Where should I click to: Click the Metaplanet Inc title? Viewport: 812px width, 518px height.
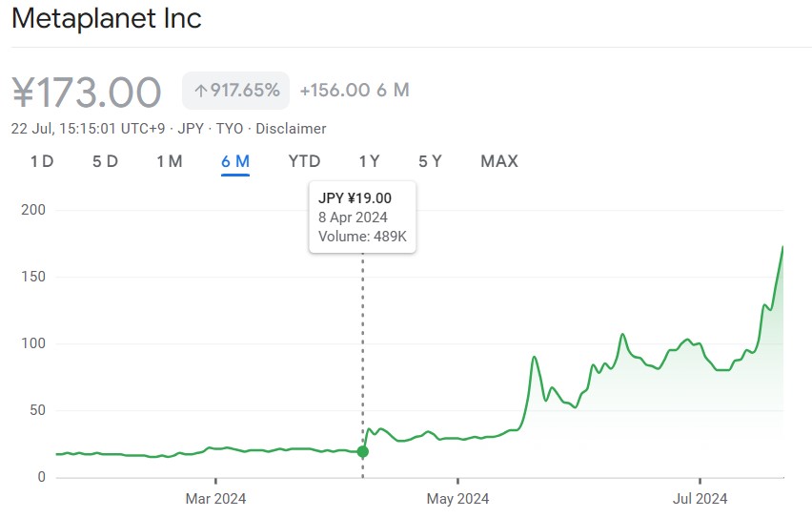coord(106,19)
